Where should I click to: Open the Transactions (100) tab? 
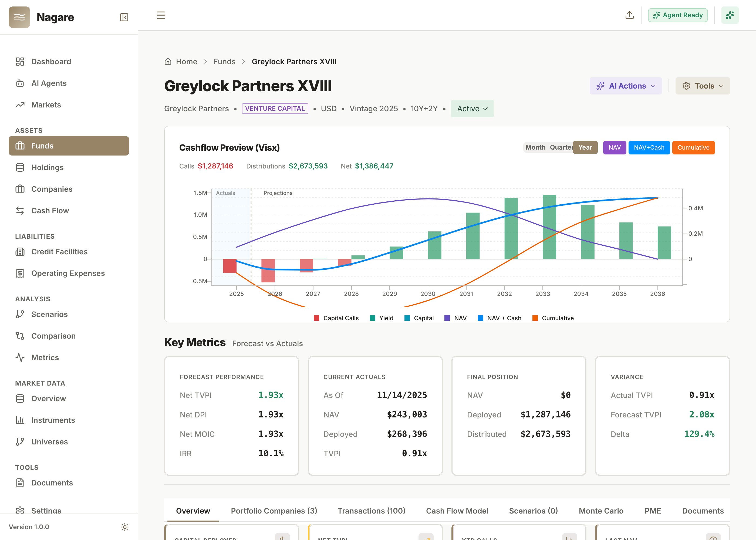coord(371,511)
